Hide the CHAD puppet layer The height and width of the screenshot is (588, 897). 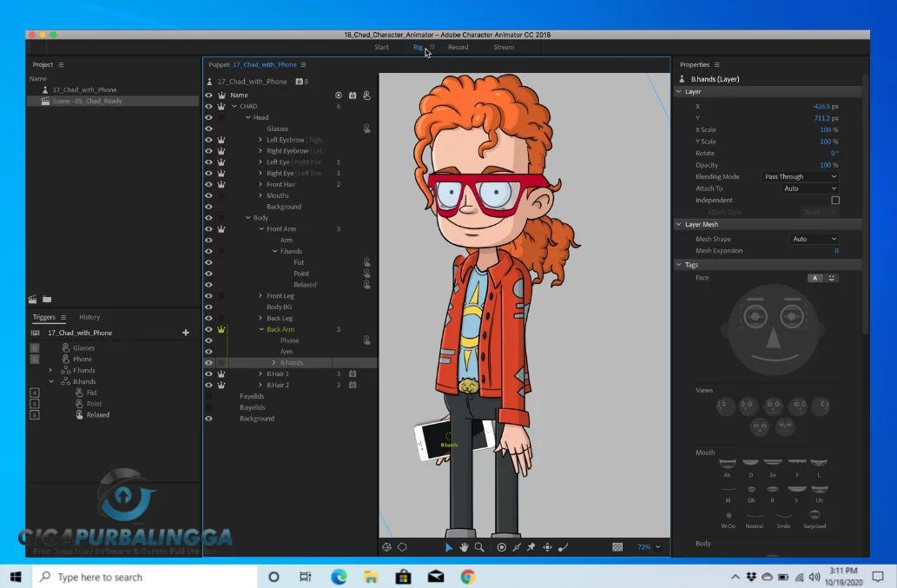click(x=208, y=105)
